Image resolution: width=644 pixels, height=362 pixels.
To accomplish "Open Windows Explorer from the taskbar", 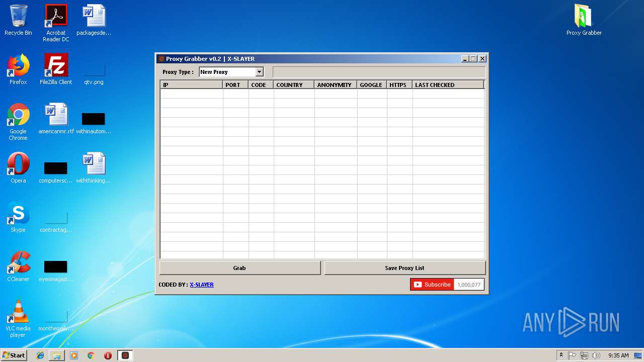I will [x=57, y=355].
